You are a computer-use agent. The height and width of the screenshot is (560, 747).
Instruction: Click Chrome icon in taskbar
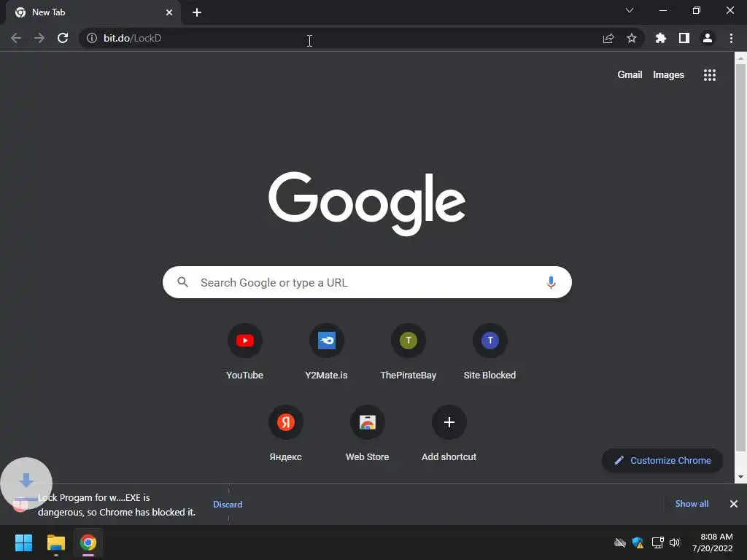(88, 542)
